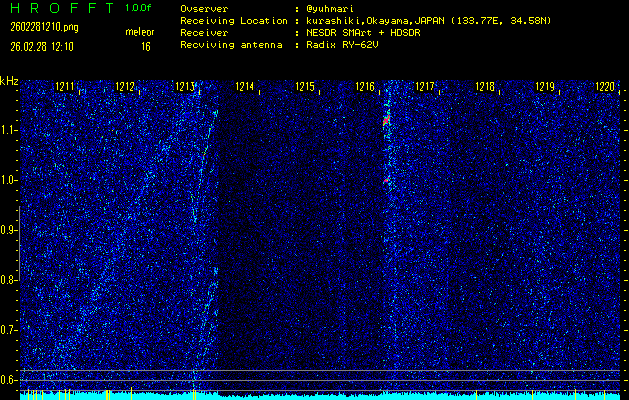Click the magenta echo marker near 1.0 kHz
This screenshot has width=629, height=400.
click(386, 180)
